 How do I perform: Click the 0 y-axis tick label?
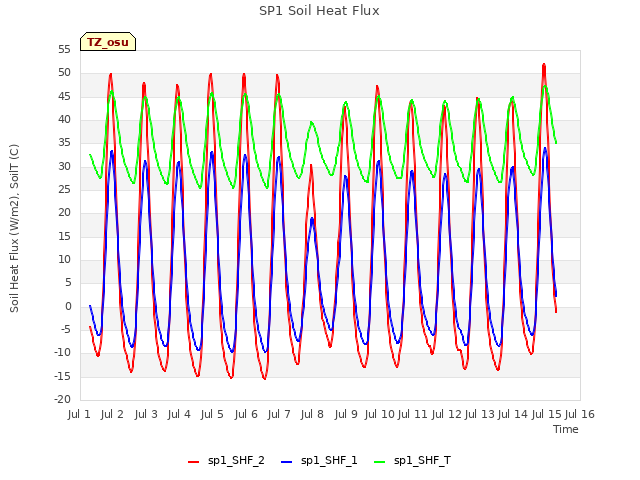point(68,306)
